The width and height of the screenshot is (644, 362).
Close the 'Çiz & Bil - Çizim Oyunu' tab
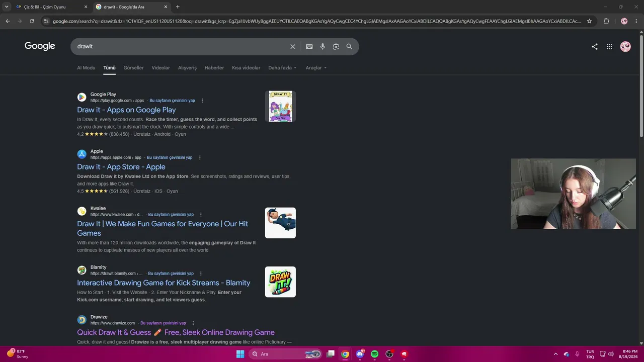86,7
